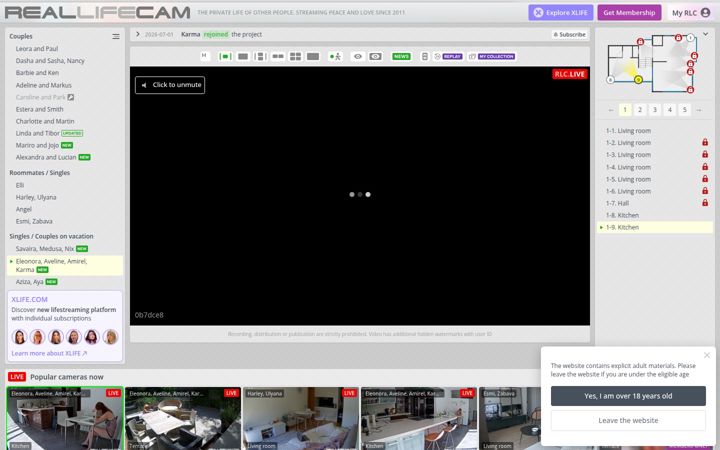Open Estera and Smith apartment
Screen dimensions: 720x450
tap(39, 109)
